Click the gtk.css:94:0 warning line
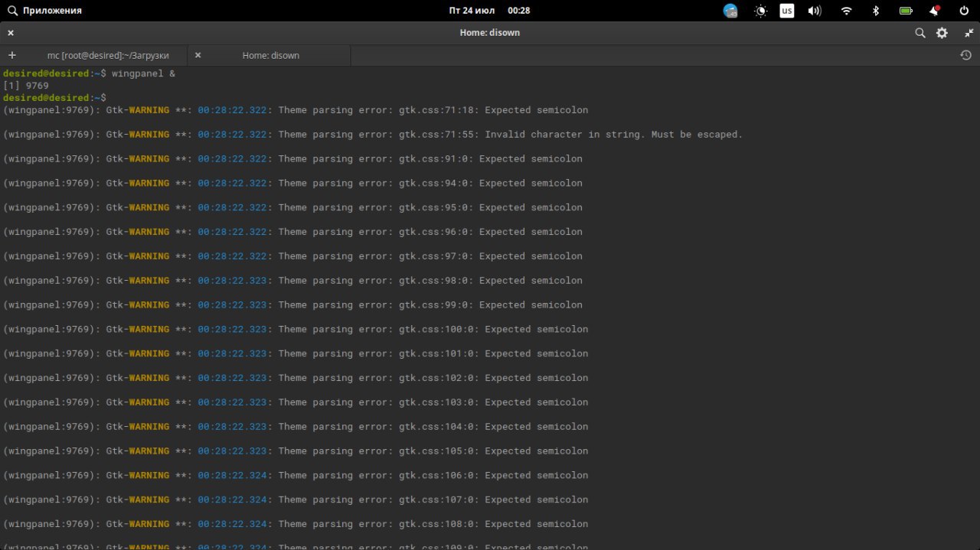This screenshot has height=550, width=980. (292, 184)
